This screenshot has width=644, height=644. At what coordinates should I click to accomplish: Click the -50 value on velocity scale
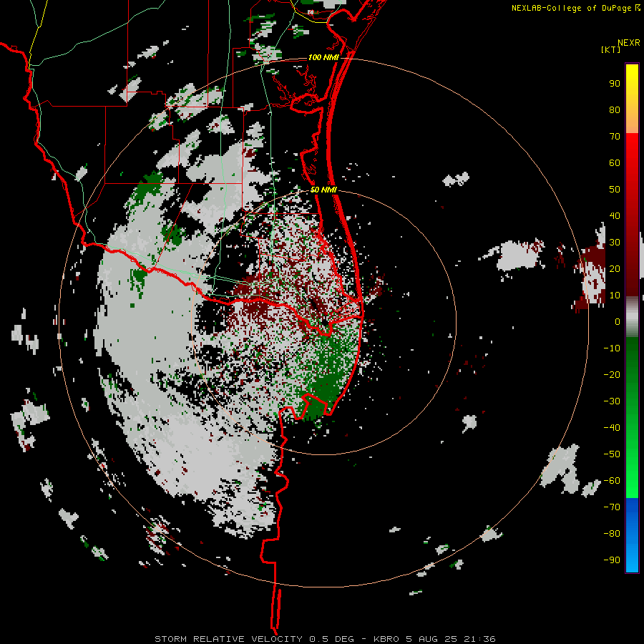click(612, 454)
